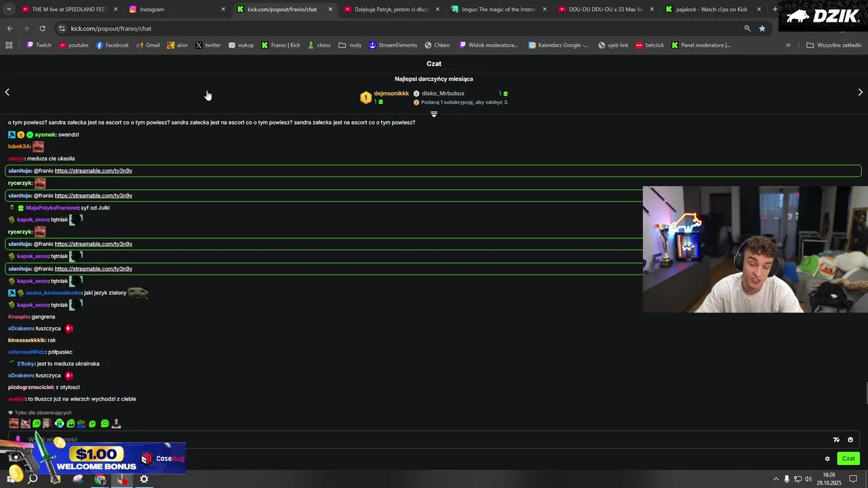The height and width of the screenshot is (488, 868).
Task: Open the chess bookmark
Action: (x=319, y=45)
